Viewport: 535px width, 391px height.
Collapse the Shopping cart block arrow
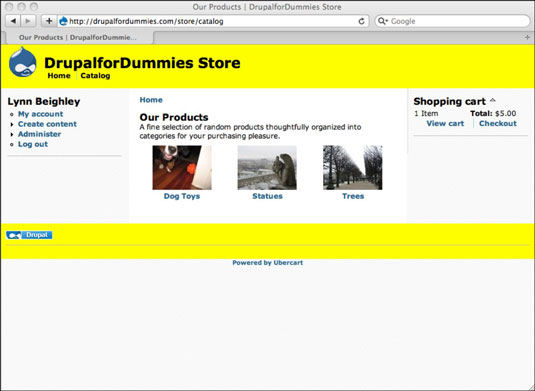point(493,100)
